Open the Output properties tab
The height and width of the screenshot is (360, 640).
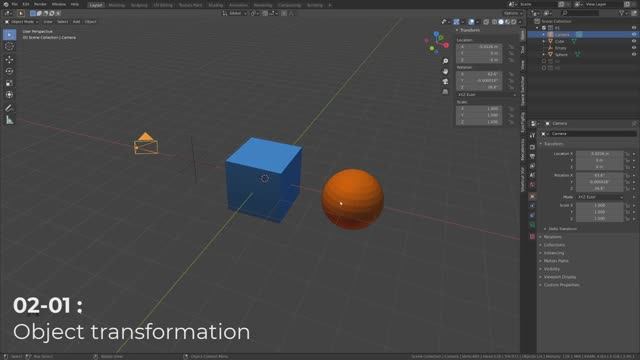pyautogui.click(x=532, y=157)
